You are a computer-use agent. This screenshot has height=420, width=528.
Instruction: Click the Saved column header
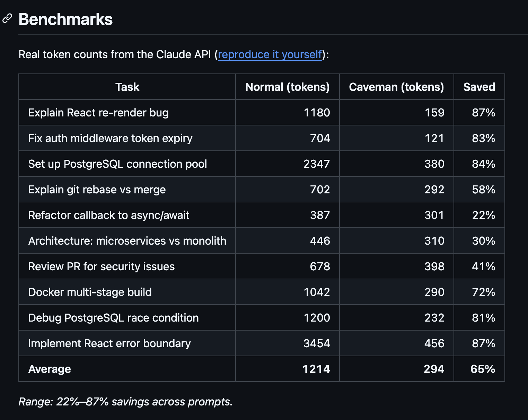(x=479, y=87)
